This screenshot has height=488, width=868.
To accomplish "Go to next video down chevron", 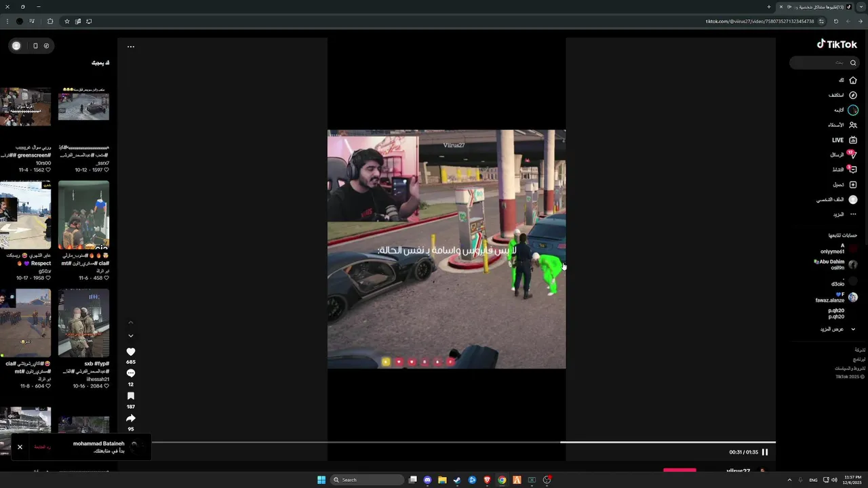I will tap(131, 335).
